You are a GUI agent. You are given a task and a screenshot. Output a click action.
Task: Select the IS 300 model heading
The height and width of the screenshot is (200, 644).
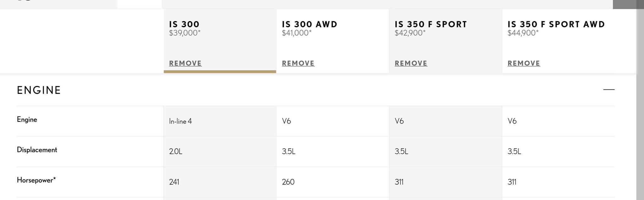tap(184, 24)
